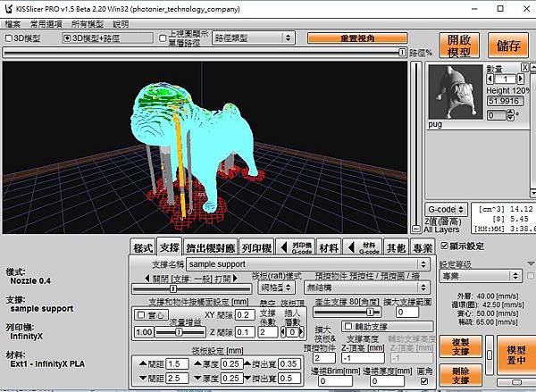The image size is (536, 392).
Task: Remove the pug model with X button
Action: (x=524, y=67)
